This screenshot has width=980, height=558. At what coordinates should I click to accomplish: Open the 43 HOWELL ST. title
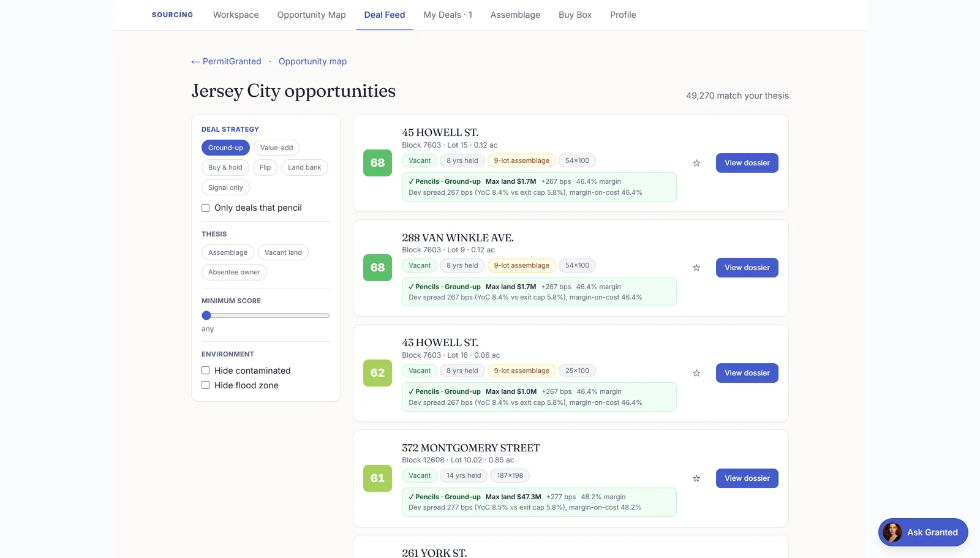point(440,342)
